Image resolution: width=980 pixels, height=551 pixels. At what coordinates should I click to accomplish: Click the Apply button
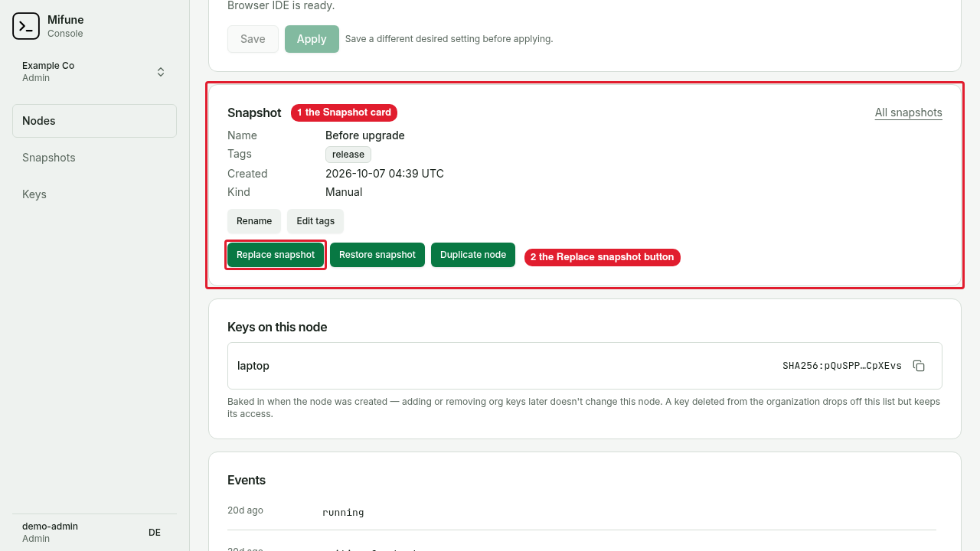[x=312, y=39]
